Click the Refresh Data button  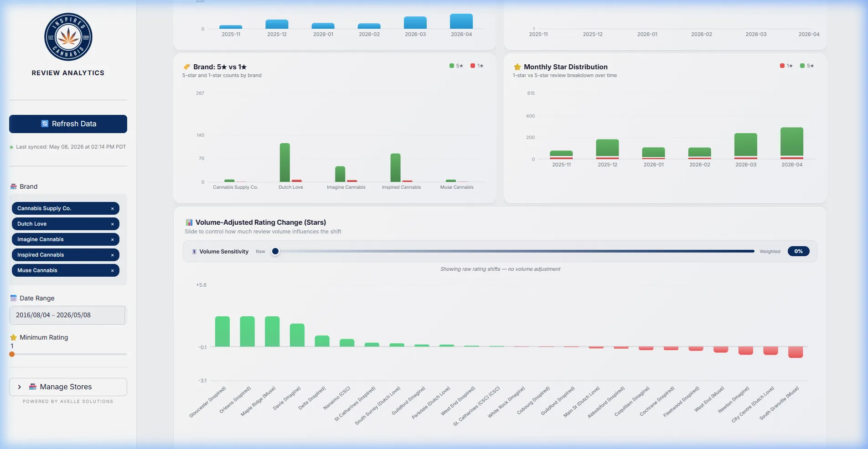click(68, 124)
